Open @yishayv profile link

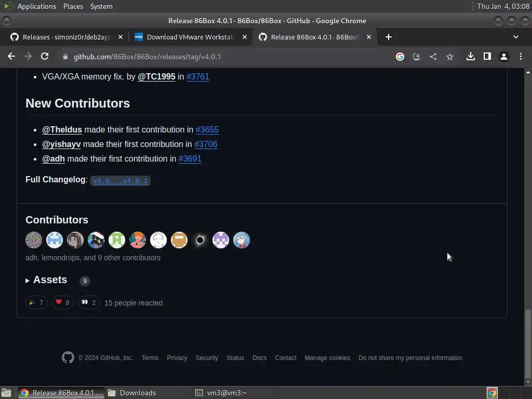click(61, 144)
